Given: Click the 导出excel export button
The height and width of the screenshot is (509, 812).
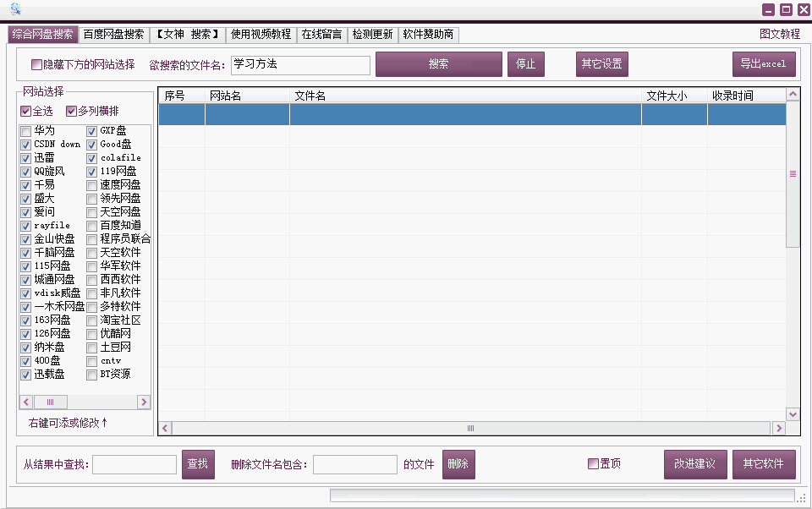Looking at the screenshot, I should click(763, 63).
